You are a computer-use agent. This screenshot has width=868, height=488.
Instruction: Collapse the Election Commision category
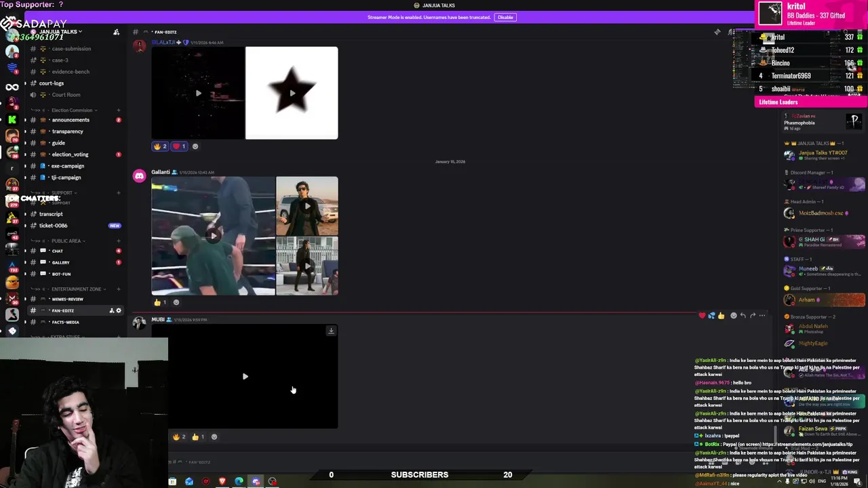pyautogui.click(x=71, y=110)
